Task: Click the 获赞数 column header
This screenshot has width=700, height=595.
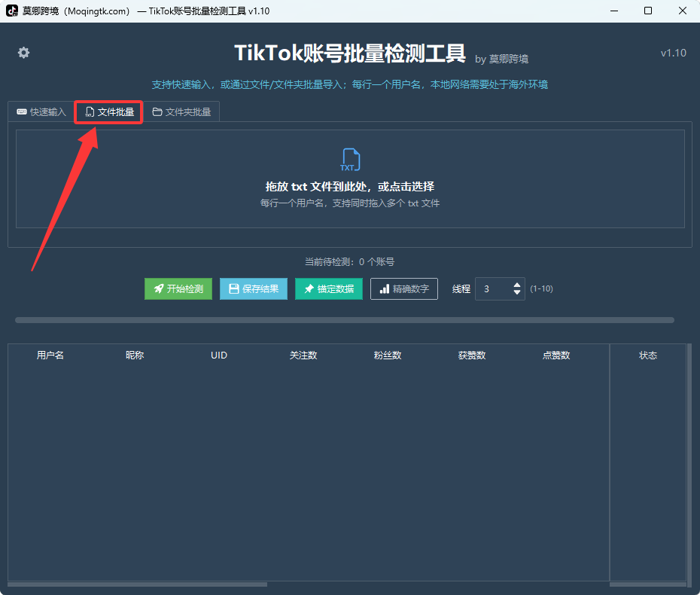Action: [472, 355]
